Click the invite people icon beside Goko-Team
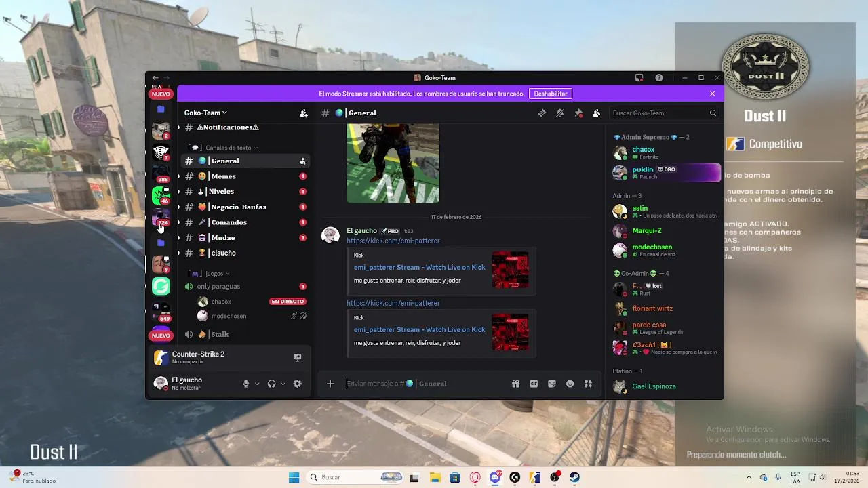 click(304, 113)
